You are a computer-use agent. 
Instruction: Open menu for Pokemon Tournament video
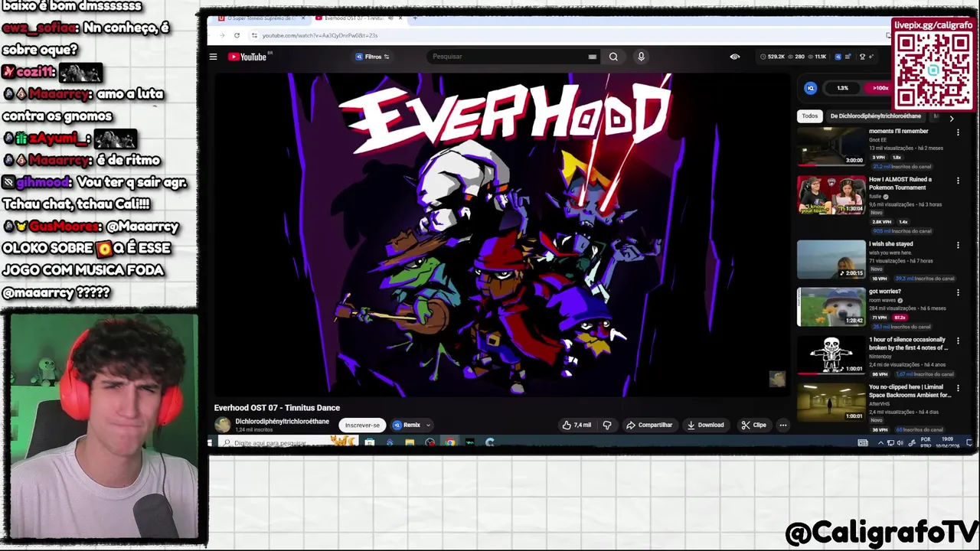tap(958, 181)
